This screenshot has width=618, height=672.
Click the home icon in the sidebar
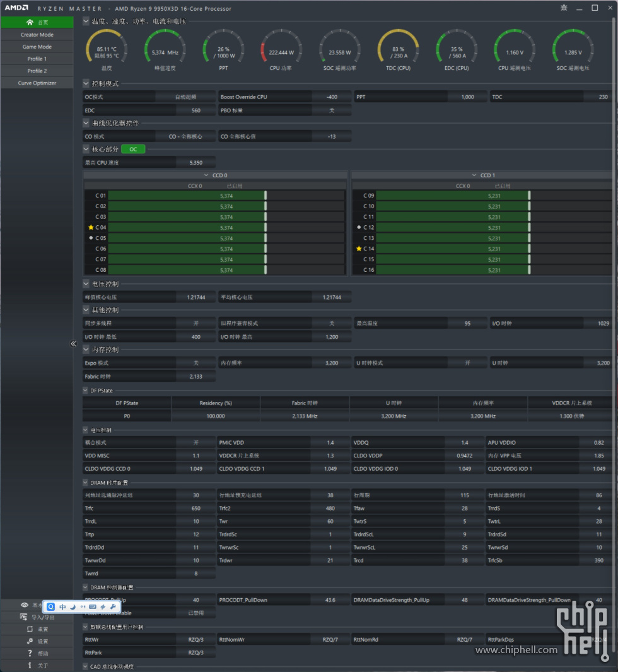30,22
